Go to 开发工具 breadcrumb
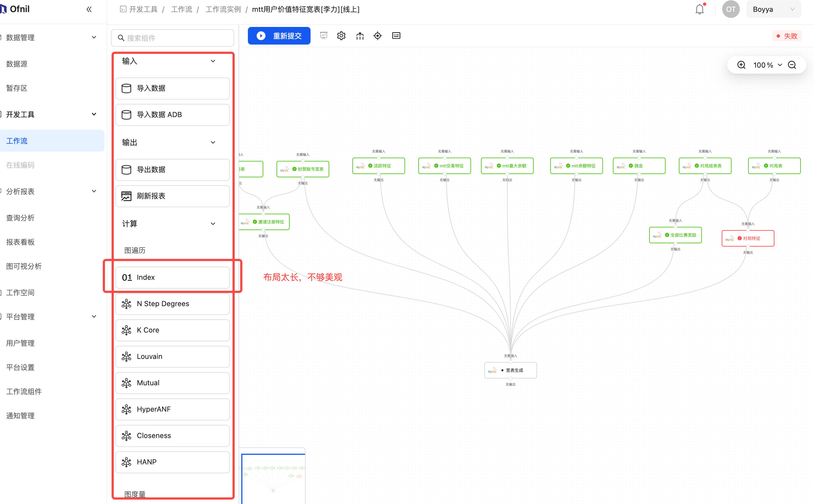Screen dimensions: 814x504 [143, 9]
